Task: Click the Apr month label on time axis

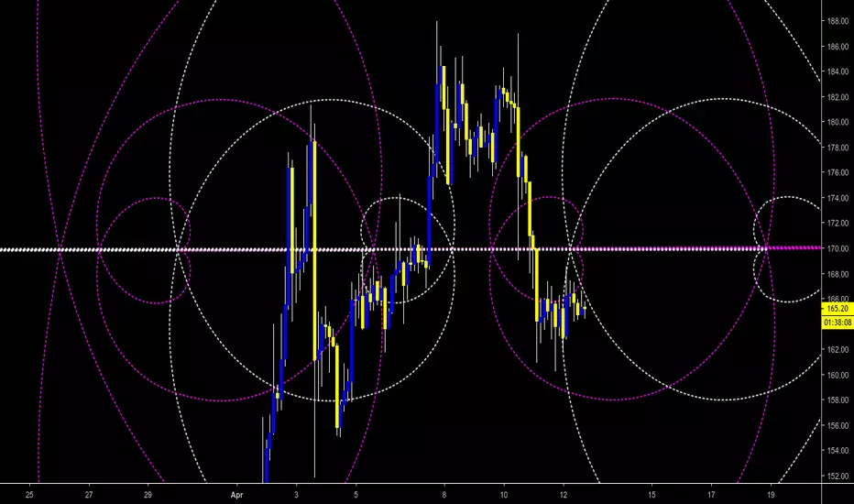Action: (x=236, y=495)
